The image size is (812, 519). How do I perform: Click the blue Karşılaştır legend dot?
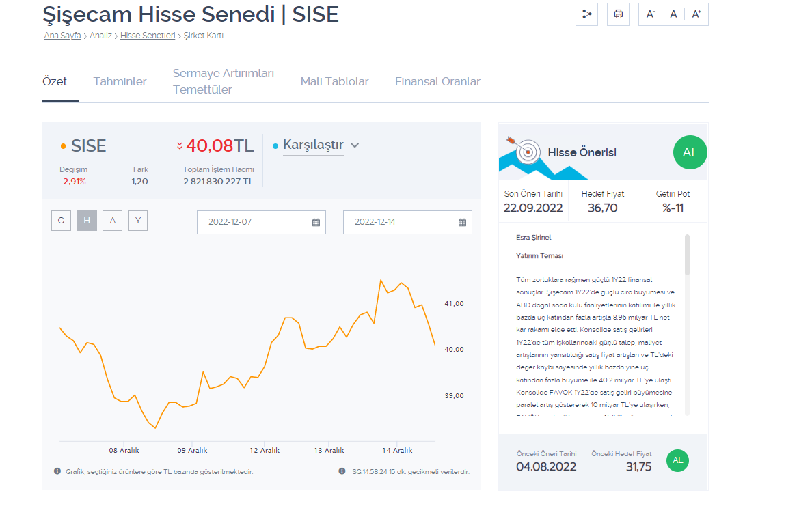point(275,146)
